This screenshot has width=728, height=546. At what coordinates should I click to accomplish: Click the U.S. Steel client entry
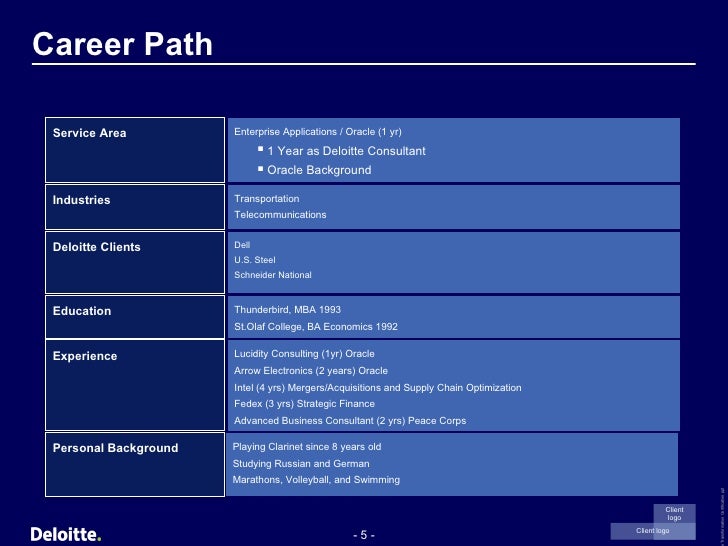(254, 260)
